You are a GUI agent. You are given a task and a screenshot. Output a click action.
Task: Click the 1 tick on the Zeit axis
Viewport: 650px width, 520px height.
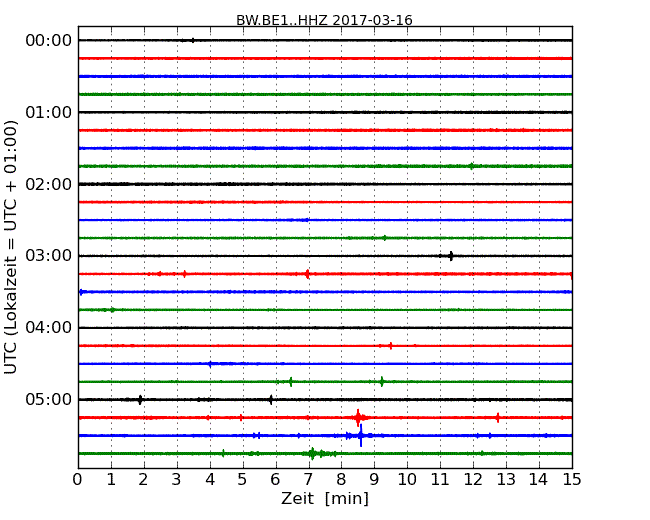click(x=111, y=480)
